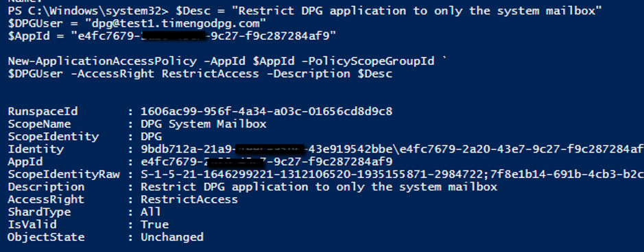Click the IsValid value True
Viewport: 644px width, 252px height.
coord(155,225)
